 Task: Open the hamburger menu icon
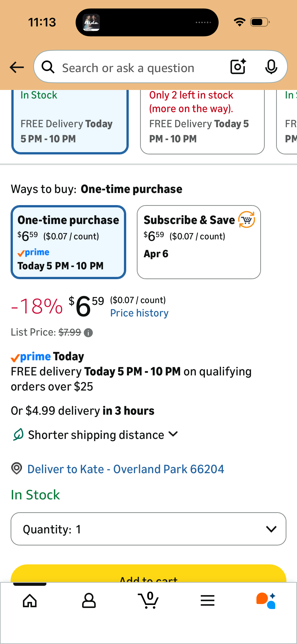[x=208, y=601]
